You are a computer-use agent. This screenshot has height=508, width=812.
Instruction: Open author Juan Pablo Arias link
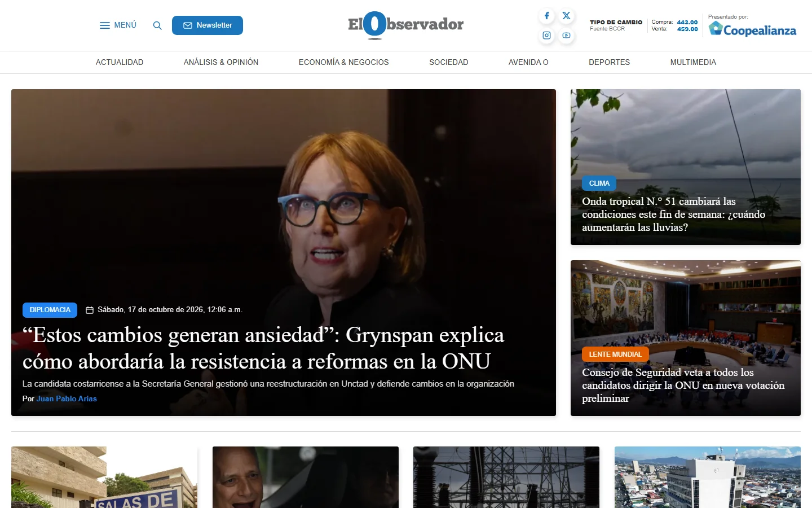(67, 398)
